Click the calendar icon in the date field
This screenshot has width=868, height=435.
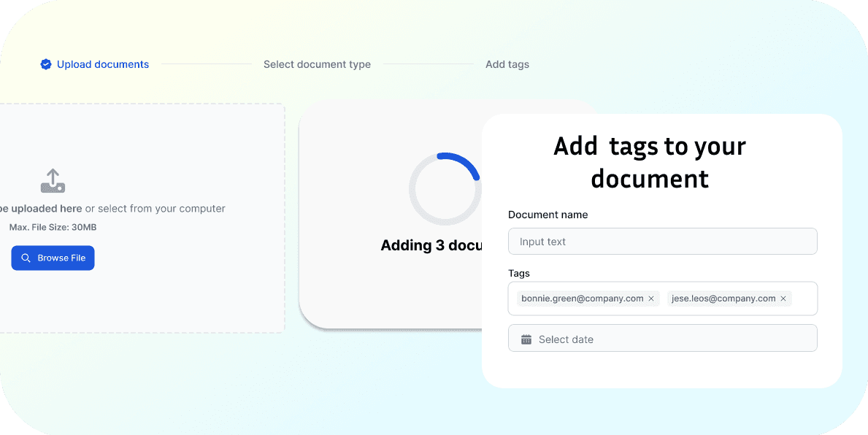click(526, 338)
